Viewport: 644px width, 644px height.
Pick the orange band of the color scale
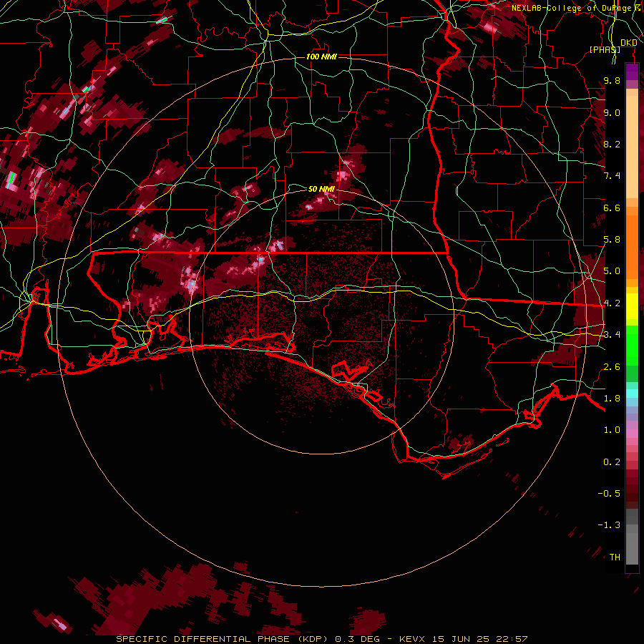pyautogui.click(x=632, y=247)
